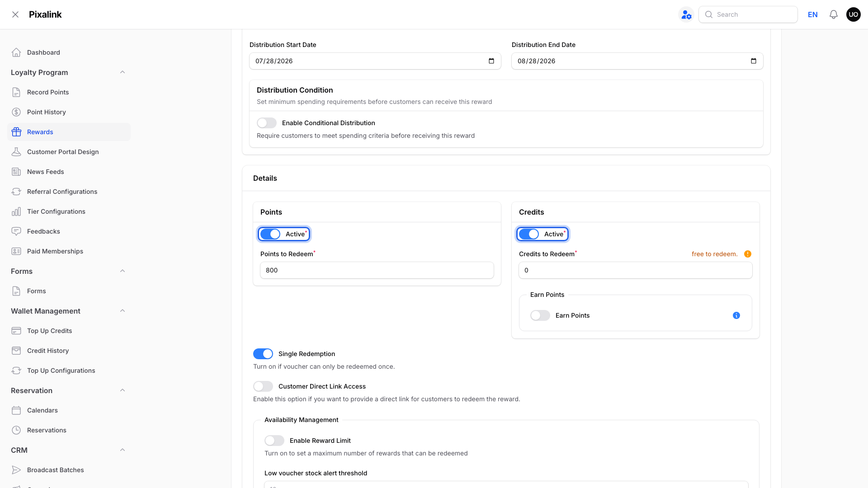This screenshot has height=488, width=868.
Task: Open Paid Memberships page
Action: coord(69,251)
